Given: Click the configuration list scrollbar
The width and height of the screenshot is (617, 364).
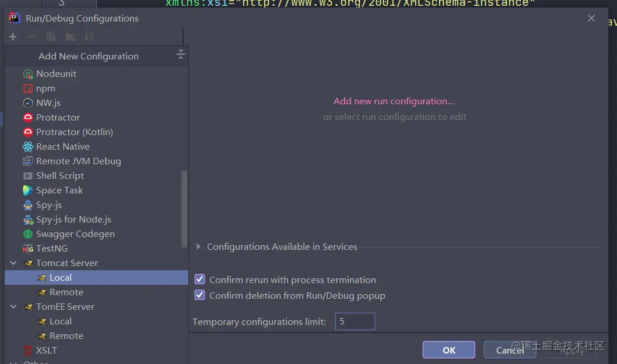Looking at the screenshot, I should [x=184, y=208].
